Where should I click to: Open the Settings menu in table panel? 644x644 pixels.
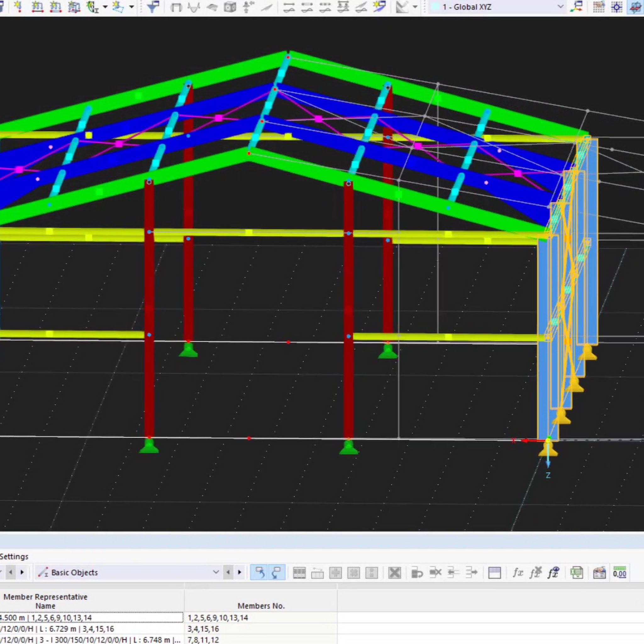tap(14, 556)
